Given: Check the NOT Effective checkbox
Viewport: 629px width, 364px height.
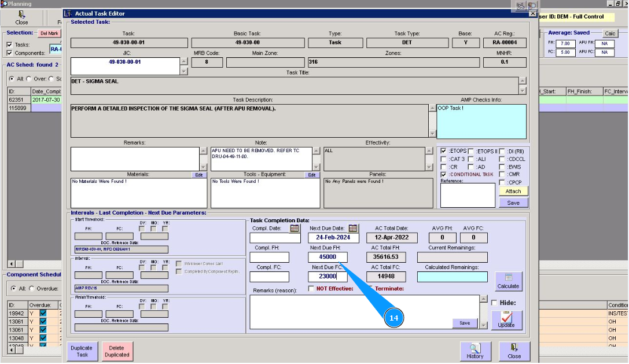Looking at the screenshot, I should (x=311, y=288).
